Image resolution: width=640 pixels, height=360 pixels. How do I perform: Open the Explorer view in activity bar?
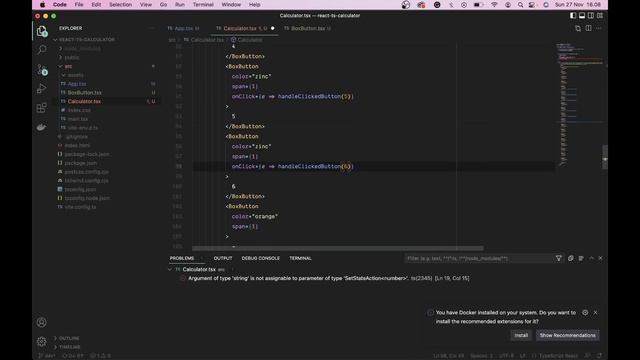41,31
